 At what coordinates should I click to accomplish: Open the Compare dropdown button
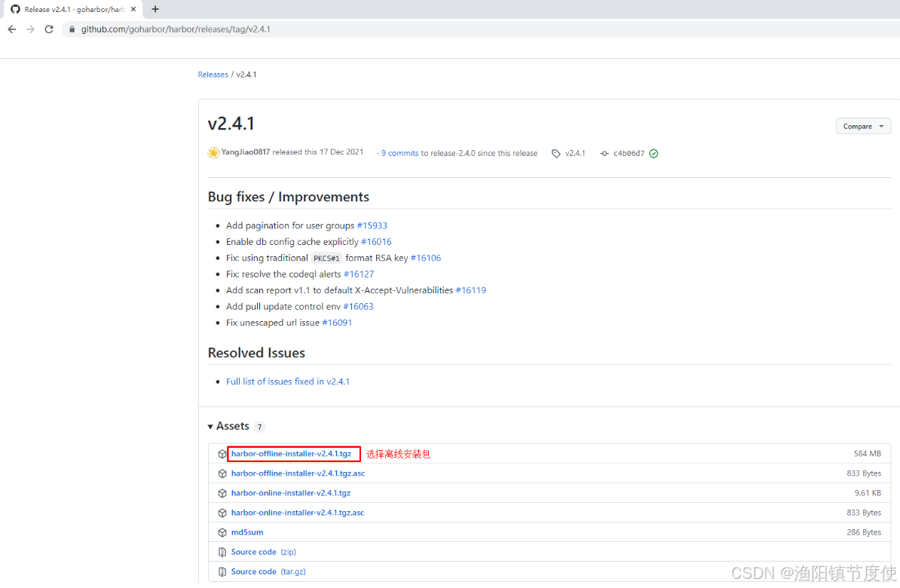(863, 127)
